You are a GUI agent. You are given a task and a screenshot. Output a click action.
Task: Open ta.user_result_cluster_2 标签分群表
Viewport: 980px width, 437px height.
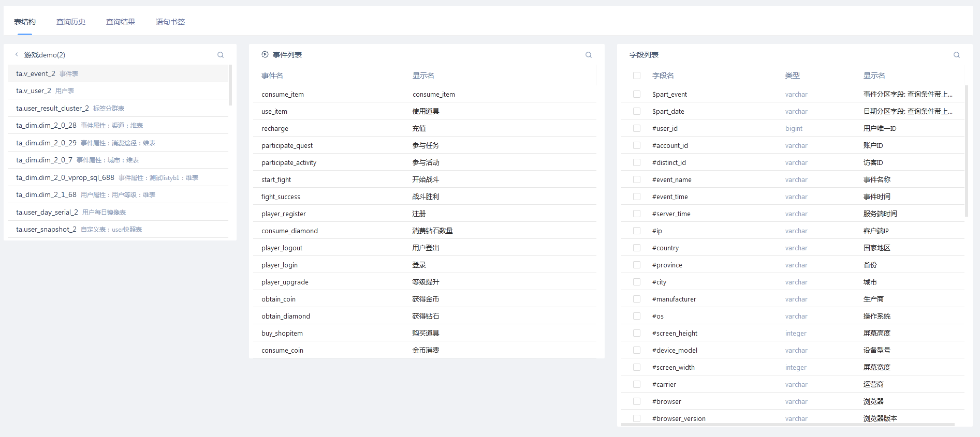[x=70, y=109]
